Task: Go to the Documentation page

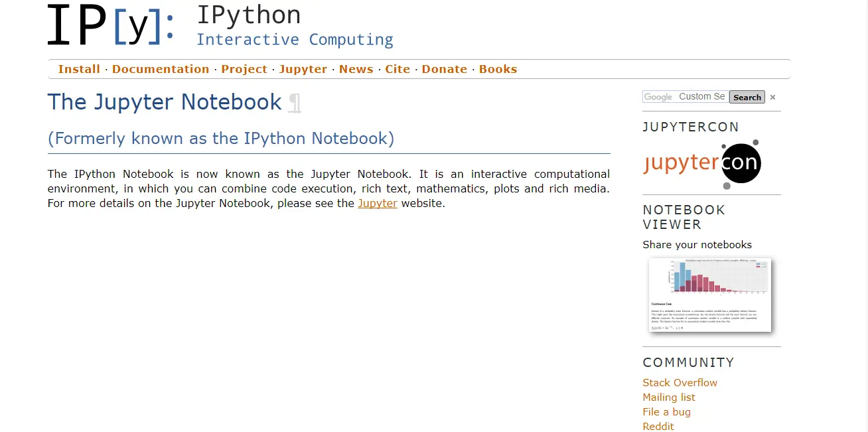Action: [161, 69]
